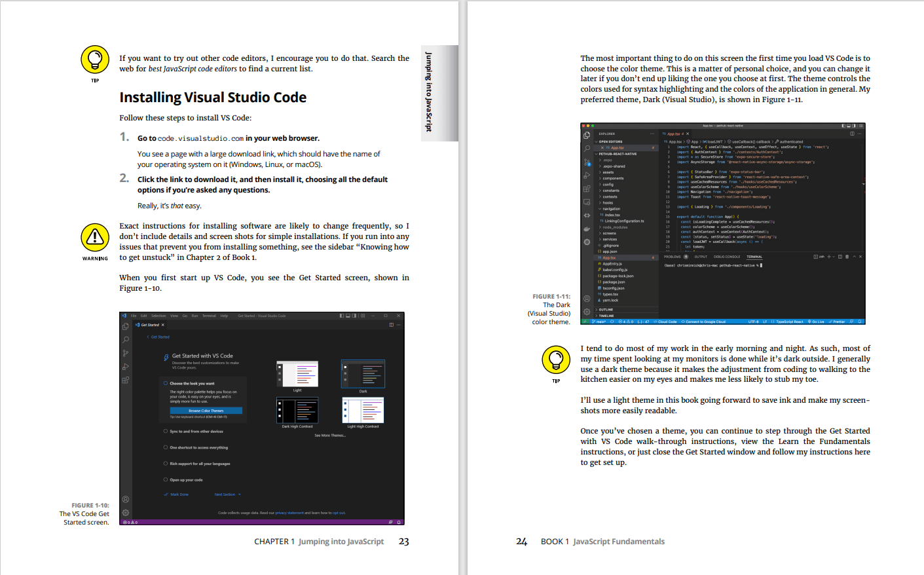924x575 pixels.
Task: Click new terminal plus icon in Figure 1-11
Action: click(x=829, y=257)
